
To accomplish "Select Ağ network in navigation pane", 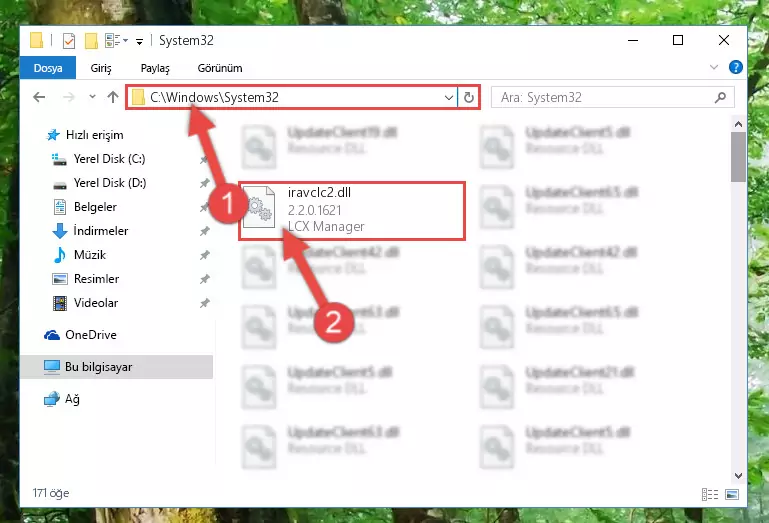I will (x=72, y=399).
